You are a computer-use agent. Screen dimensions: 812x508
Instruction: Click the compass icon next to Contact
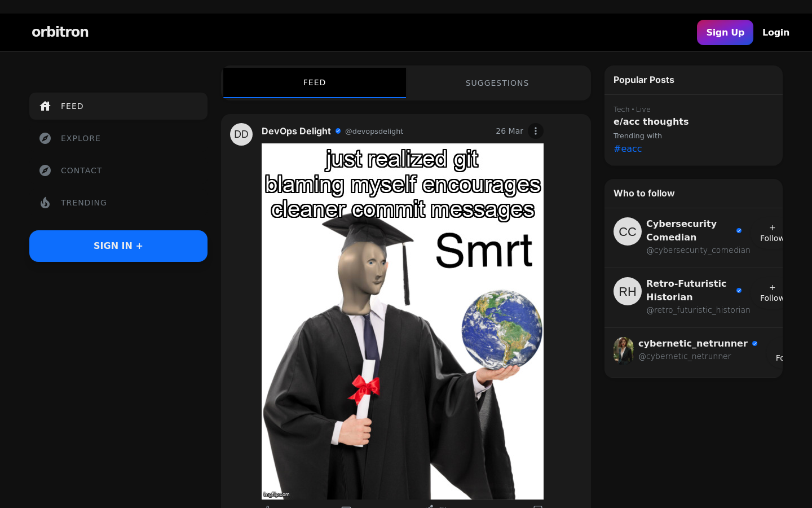pos(45,170)
